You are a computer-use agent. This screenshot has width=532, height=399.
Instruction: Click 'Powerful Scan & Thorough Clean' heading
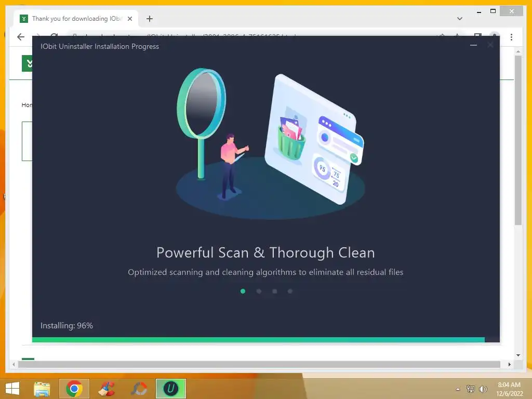tap(265, 253)
